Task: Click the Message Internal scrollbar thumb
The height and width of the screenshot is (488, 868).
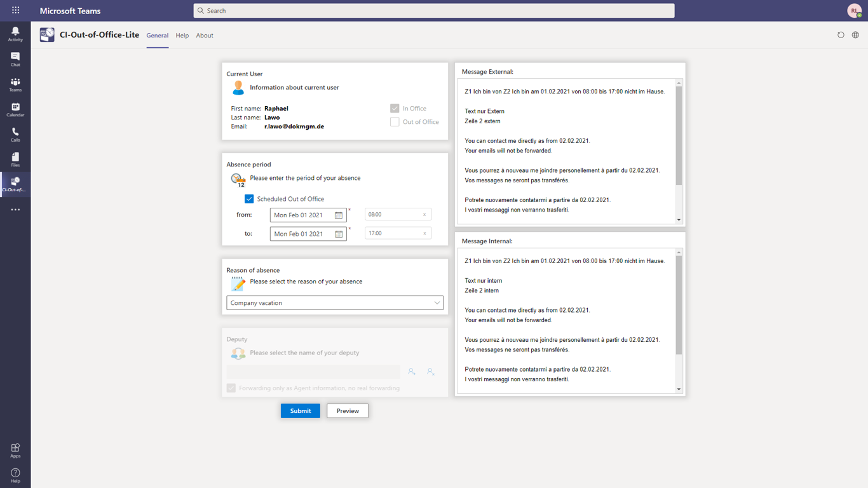Action: (x=679, y=306)
